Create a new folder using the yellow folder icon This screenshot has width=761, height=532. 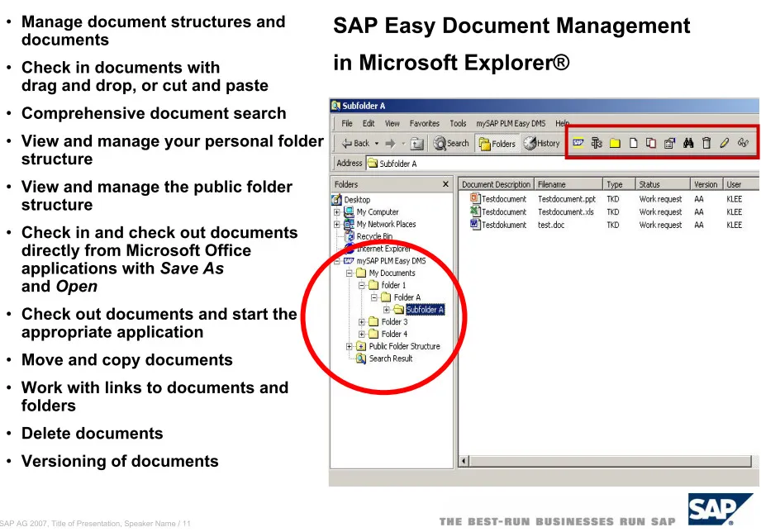(615, 142)
